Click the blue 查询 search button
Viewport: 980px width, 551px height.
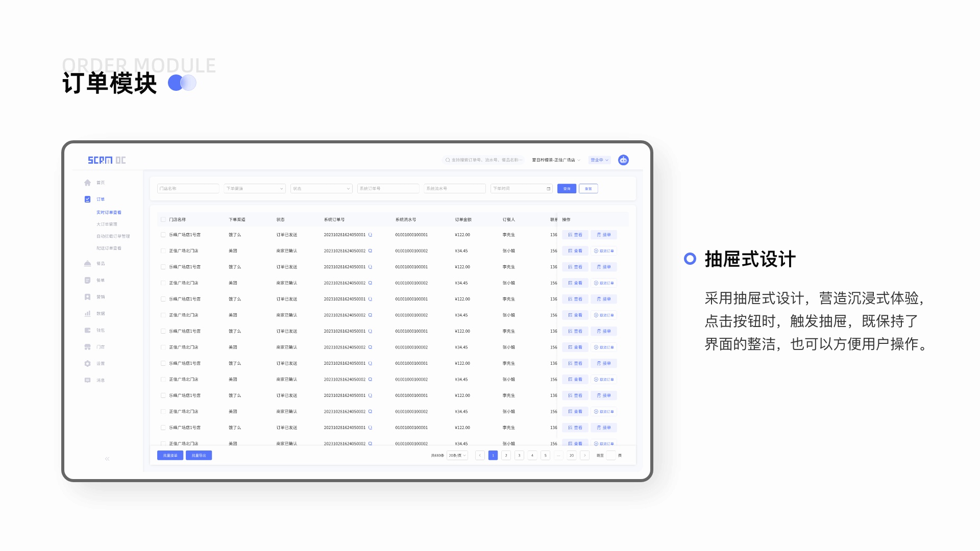coord(567,189)
